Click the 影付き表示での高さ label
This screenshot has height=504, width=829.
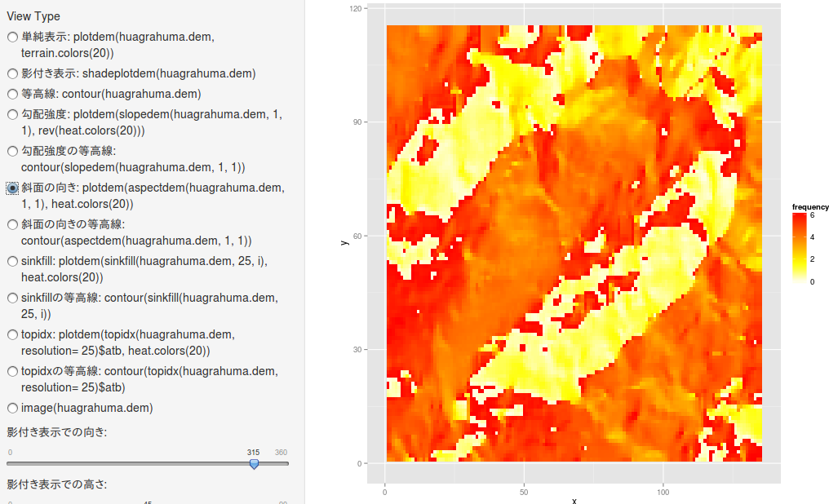[57, 484]
